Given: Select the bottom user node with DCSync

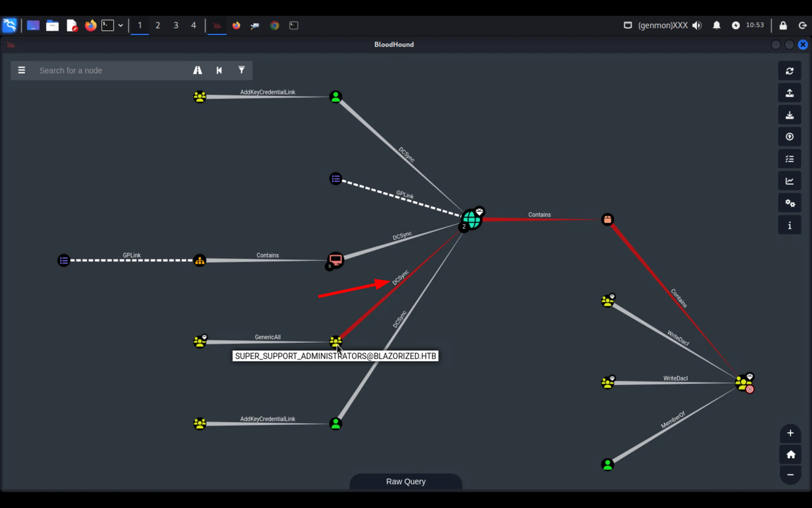Looking at the screenshot, I should [336, 424].
